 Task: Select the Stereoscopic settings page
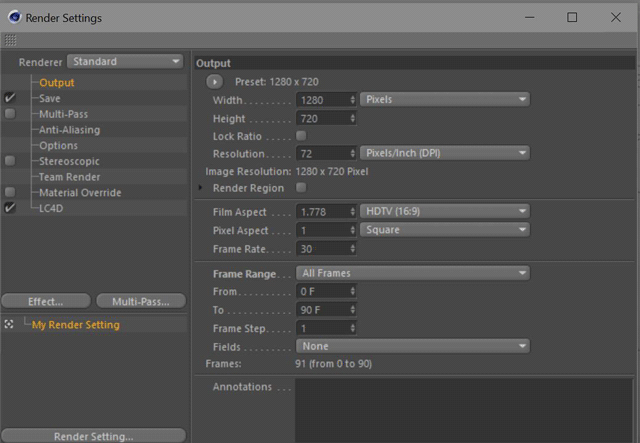tap(69, 161)
